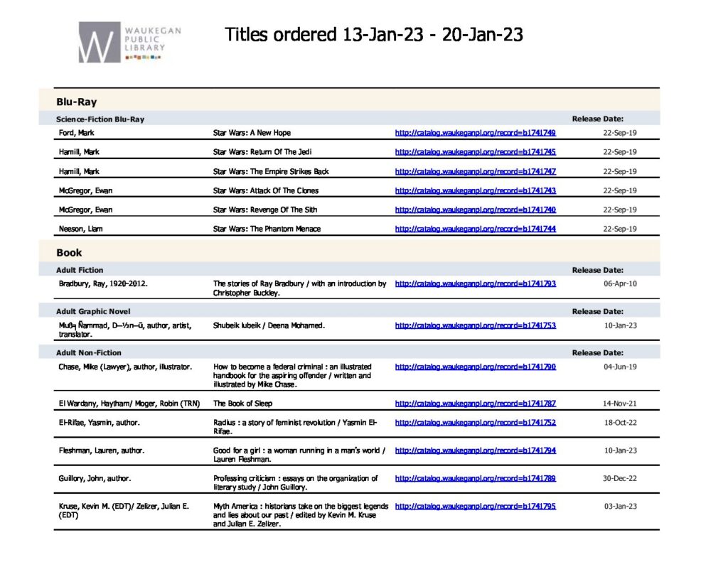The image size is (728, 562).
Task: Follow the Professing criticism catalog link
Action: pyautogui.click(x=475, y=478)
